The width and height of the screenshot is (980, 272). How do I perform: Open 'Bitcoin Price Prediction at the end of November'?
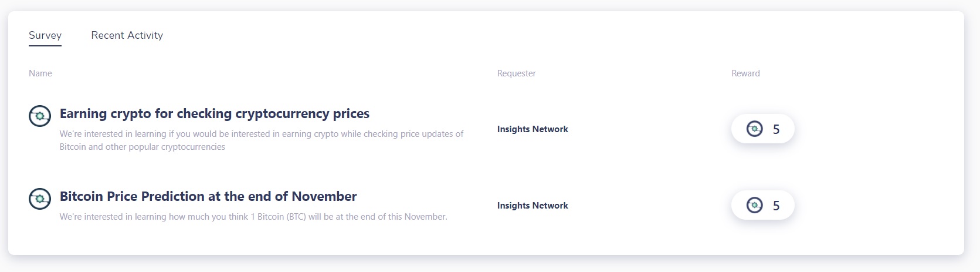208,196
